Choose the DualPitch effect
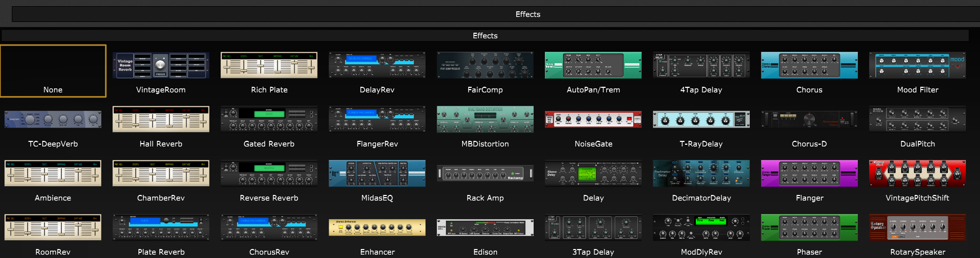This screenshot has height=258, width=980. point(918,125)
